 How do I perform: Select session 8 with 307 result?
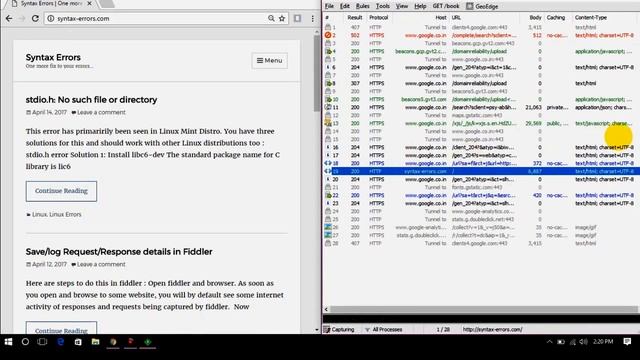[x=481, y=83]
